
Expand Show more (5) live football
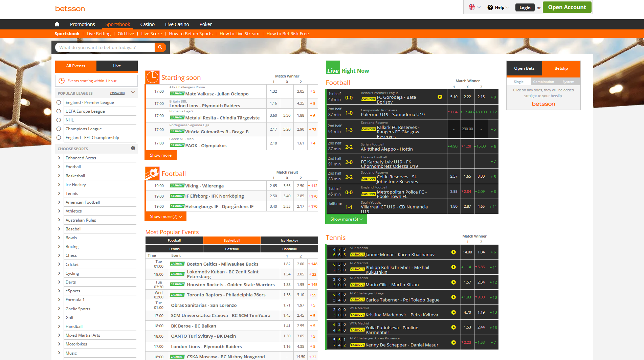pos(346,219)
